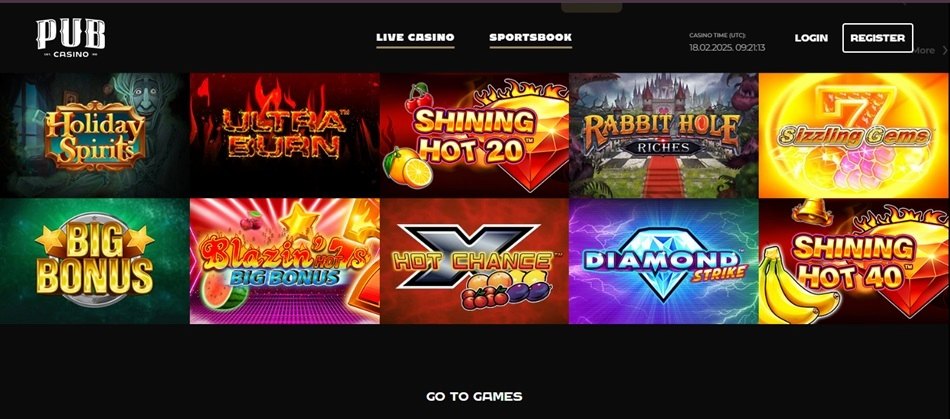Launch the Ultra Burn slot
The height and width of the screenshot is (419, 950).
click(x=285, y=135)
